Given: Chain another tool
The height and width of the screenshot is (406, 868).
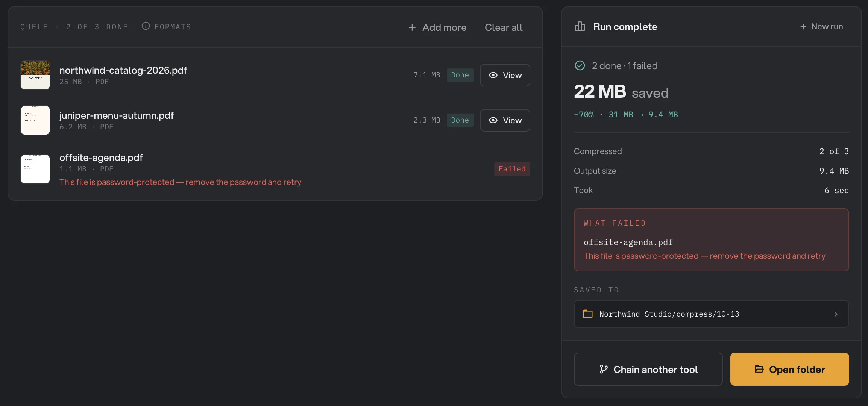Looking at the screenshot, I should (x=648, y=369).
